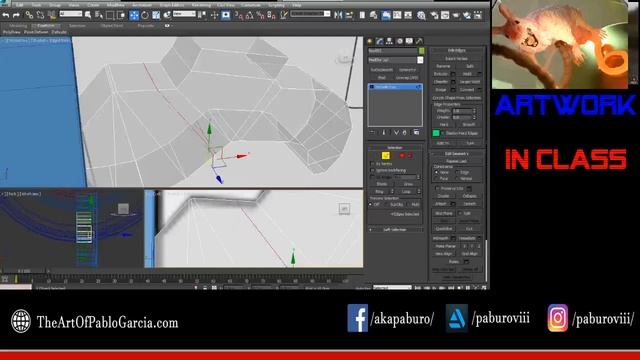Click the Pin Stack icon below modifier stack
640x360 pixels.
tap(372, 132)
